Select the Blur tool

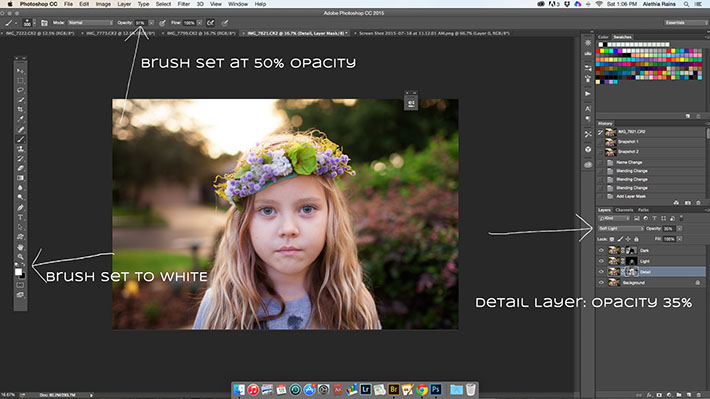point(20,187)
